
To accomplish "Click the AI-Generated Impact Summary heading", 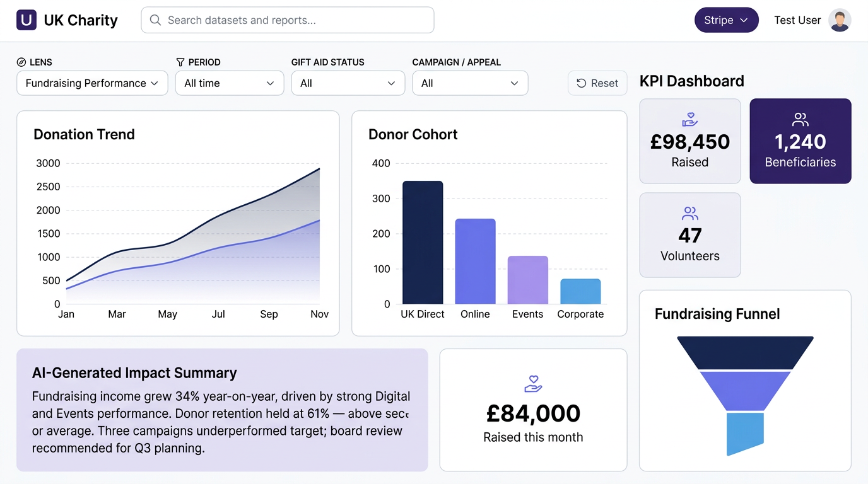I will pos(134,373).
